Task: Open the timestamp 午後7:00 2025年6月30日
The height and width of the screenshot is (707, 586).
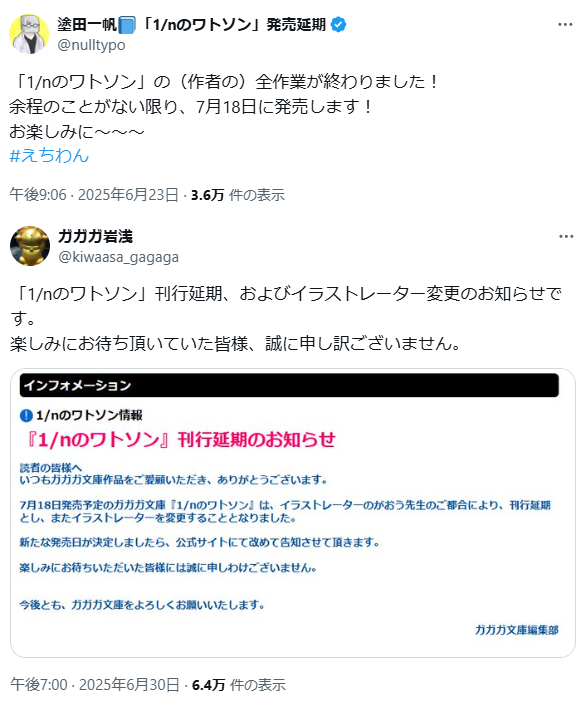Action: [x=95, y=684]
